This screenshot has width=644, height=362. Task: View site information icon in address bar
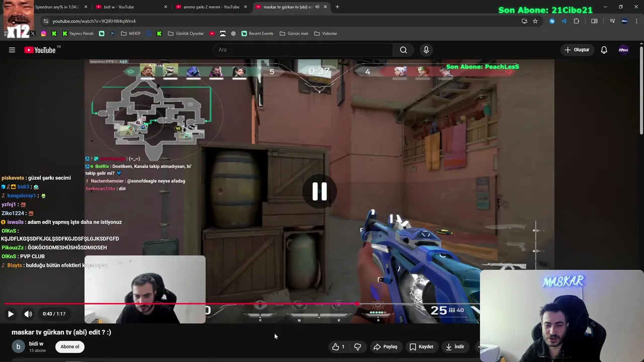point(46,21)
